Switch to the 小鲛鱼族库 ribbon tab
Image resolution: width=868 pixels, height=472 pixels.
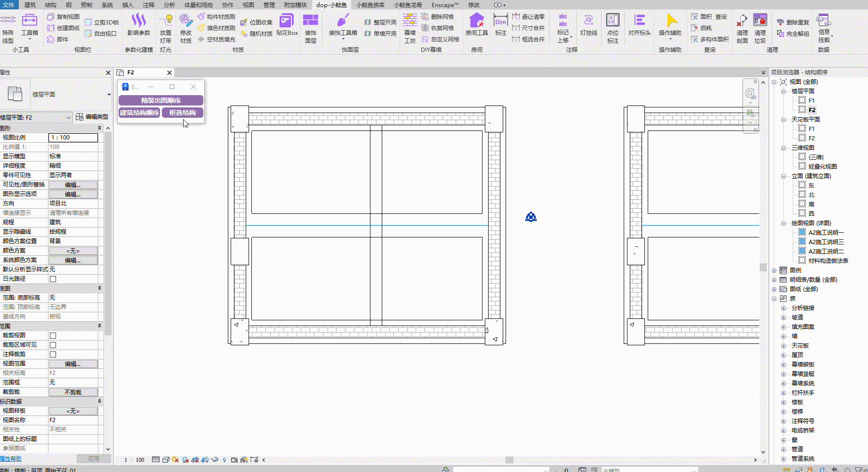point(370,5)
